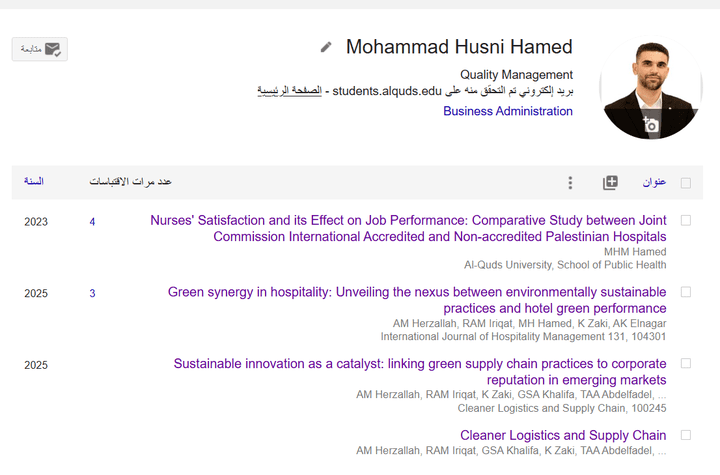Open the Business Administration interest link
This screenshot has height=475, width=720.
tap(508, 111)
